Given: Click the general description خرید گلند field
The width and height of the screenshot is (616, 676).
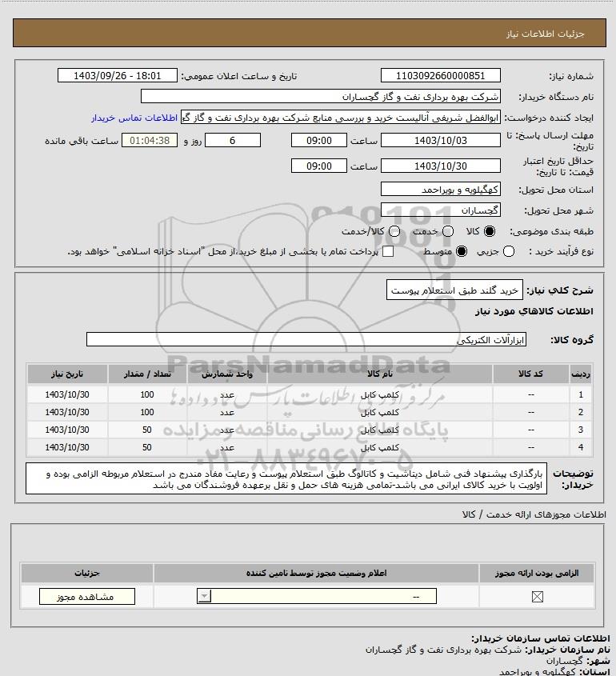Looking at the screenshot, I should (x=454, y=290).
